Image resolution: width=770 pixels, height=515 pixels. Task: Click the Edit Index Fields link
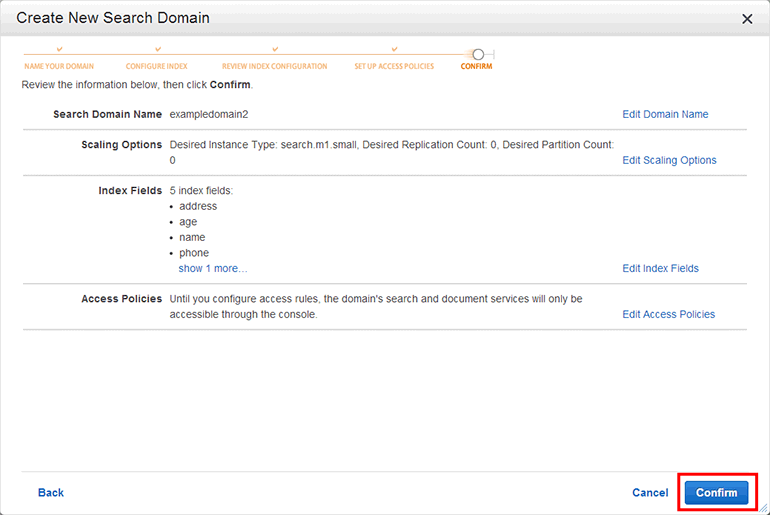tap(660, 268)
